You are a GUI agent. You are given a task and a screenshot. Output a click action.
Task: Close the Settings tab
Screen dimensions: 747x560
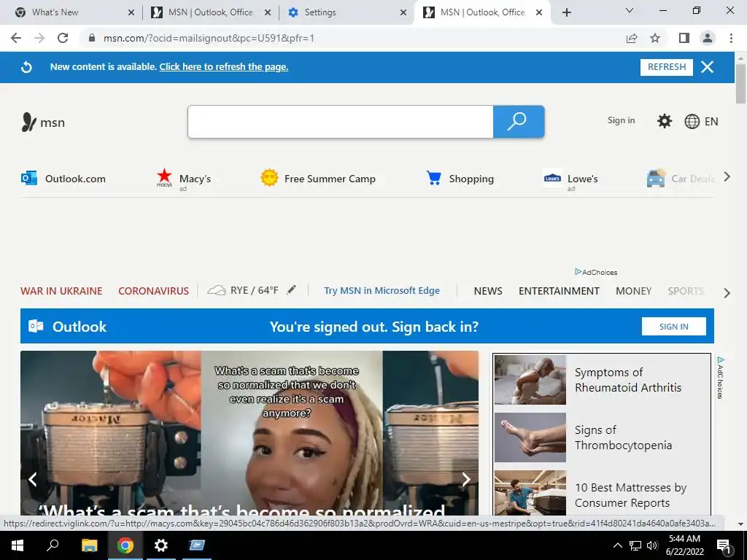click(x=403, y=12)
